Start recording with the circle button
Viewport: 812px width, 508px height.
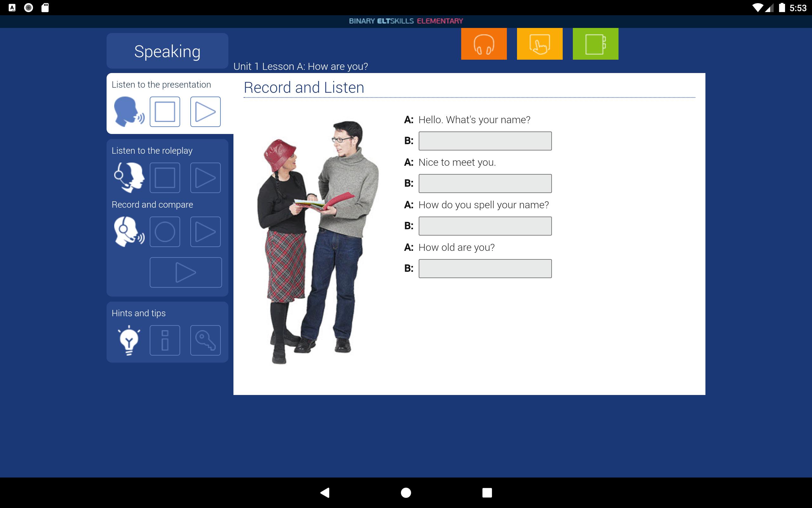(x=165, y=231)
